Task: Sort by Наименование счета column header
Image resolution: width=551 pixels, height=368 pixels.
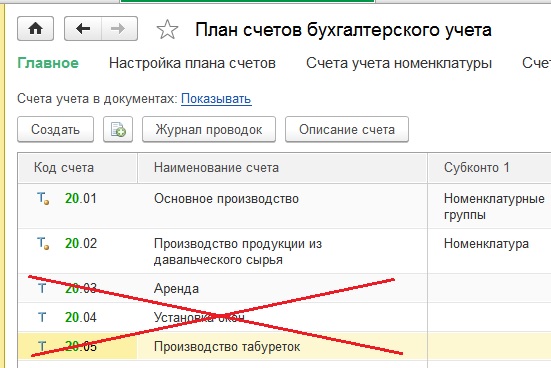Action: pos(283,168)
